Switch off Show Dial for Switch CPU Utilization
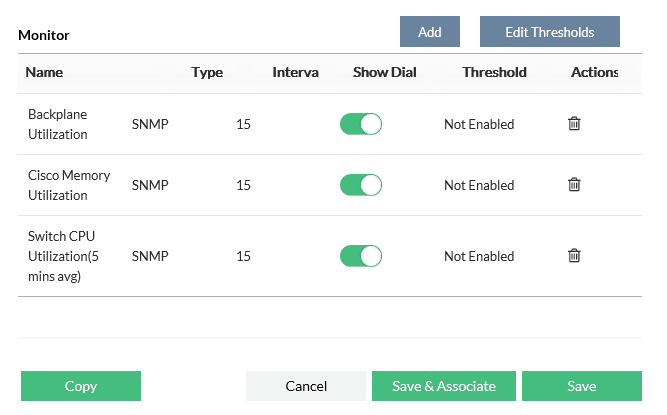Viewport: 667px width, 415px height. [x=361, y=256]
